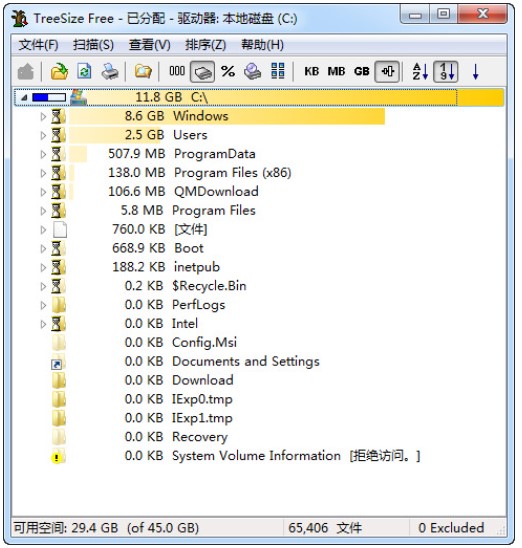Click the go up one level icon
This screenshot has width=522, height=548.
[26, 72]
